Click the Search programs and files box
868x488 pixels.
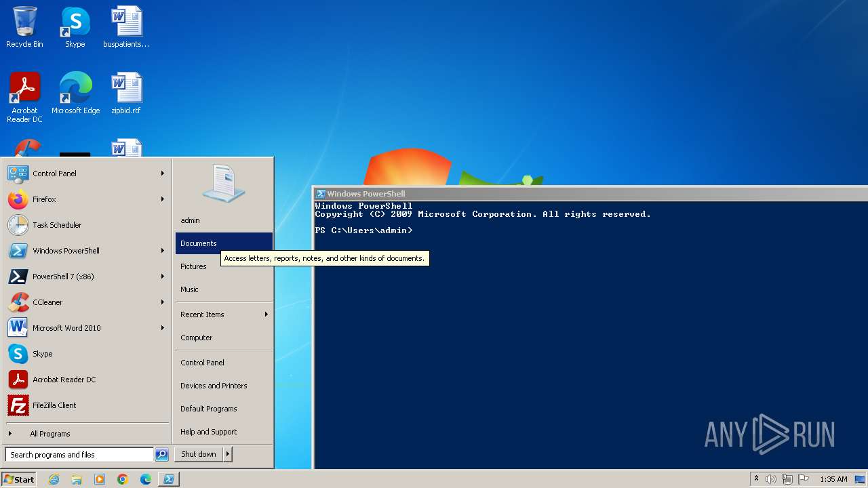(79, 455)
